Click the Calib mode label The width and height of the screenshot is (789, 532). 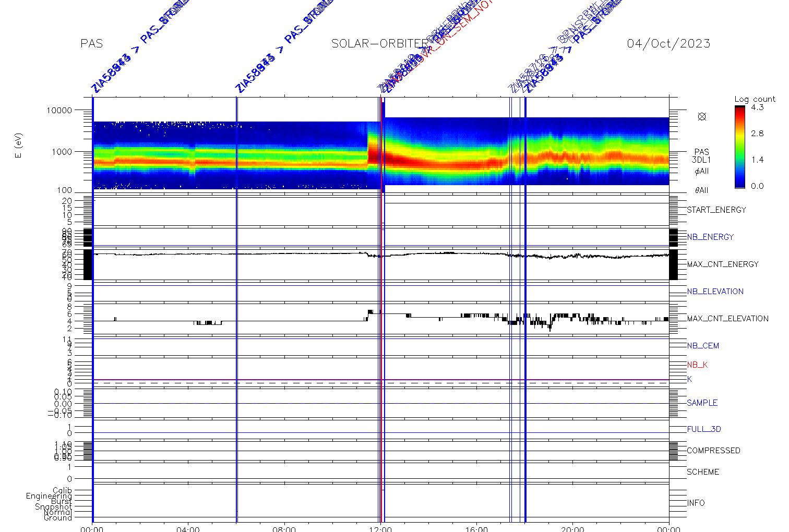pos(63,491)
